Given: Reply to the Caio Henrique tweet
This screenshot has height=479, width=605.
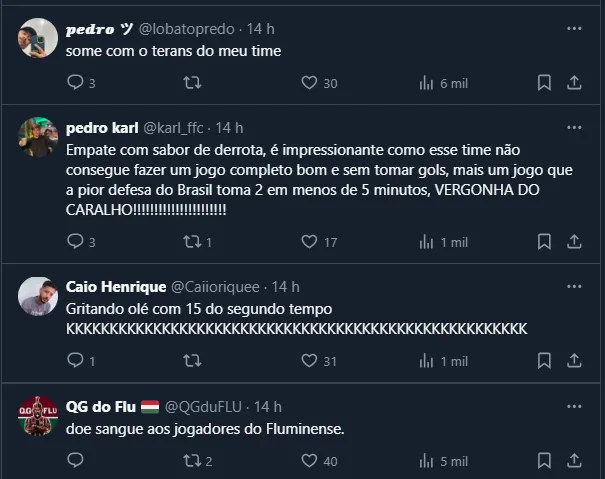Looking at the screenshot, I should (76, 360).
